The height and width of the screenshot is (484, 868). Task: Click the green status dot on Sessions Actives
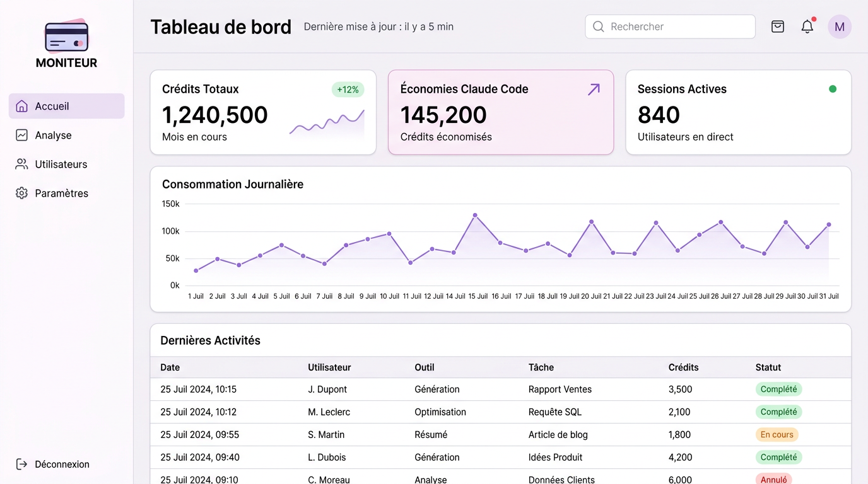(833, 89)
